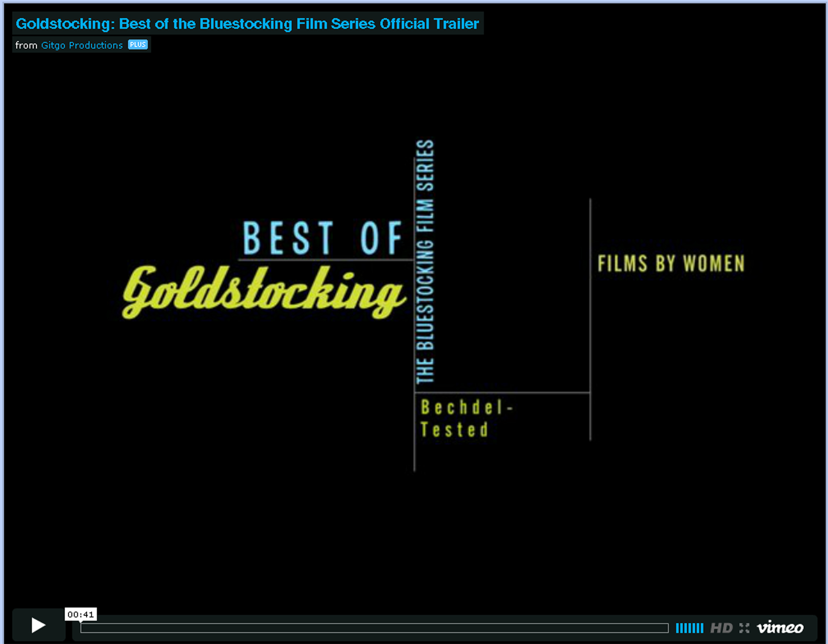Open Vimeo via the vimeo logo
The height and width of the screenshot is (644, 828).
point(780,628)
